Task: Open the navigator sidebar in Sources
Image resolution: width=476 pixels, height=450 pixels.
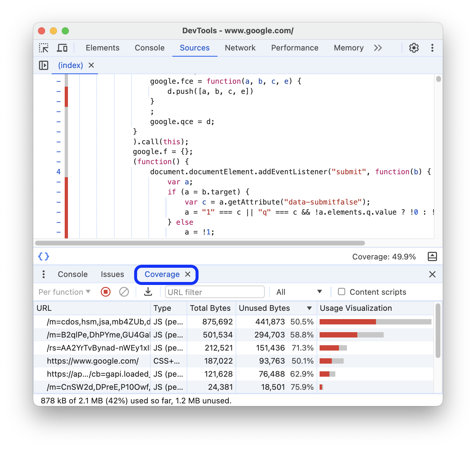Action: [43, 65]
